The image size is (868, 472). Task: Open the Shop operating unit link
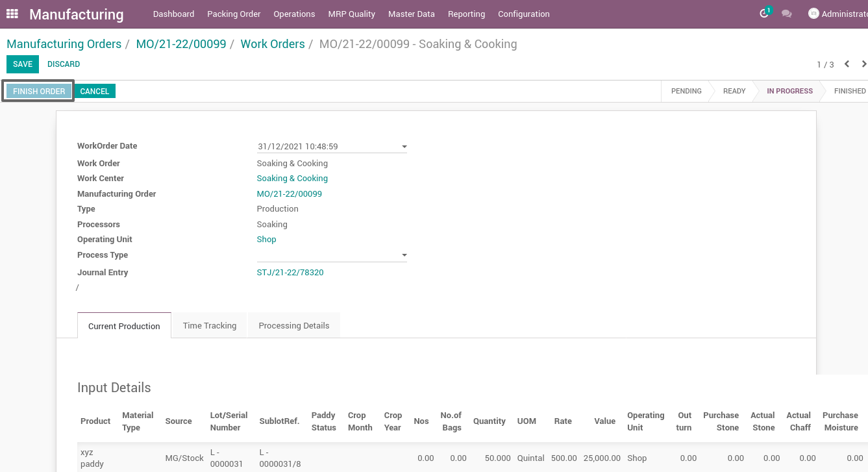pos(266,239)
